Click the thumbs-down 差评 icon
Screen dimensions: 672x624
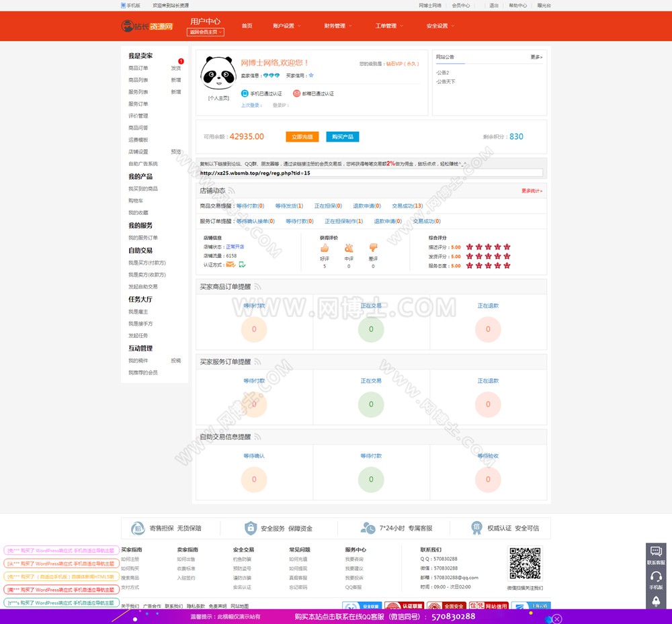tap(373, 248)
